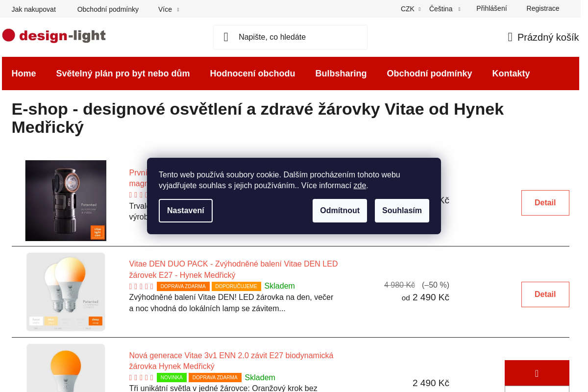Click the –50 % discount label
588x392 pixels.
pos(436,285)
